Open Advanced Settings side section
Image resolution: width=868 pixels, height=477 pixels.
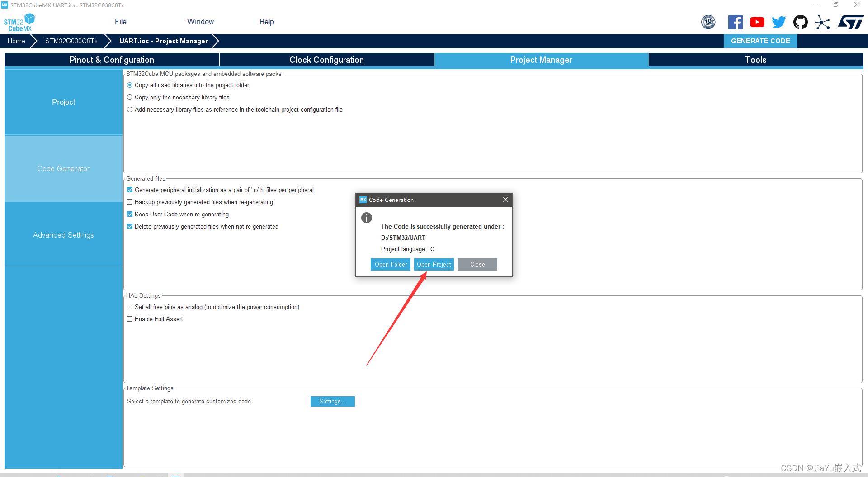click(63, 235)
